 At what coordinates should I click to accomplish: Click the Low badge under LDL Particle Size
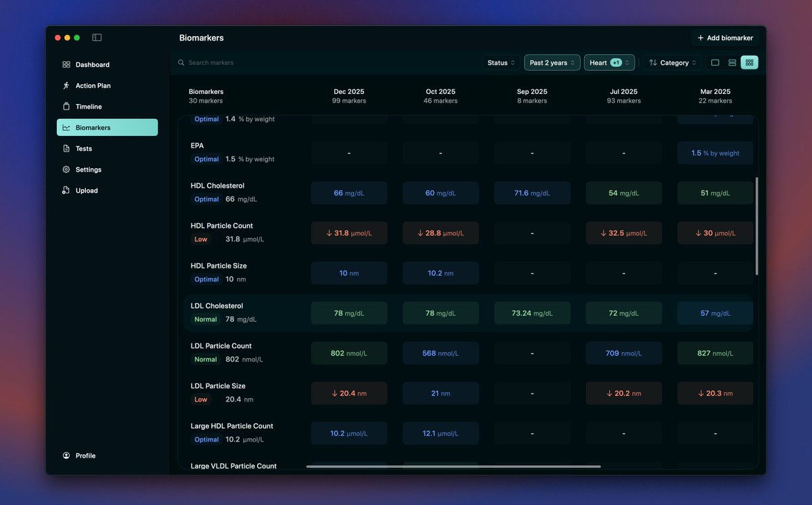pos(201,400)
